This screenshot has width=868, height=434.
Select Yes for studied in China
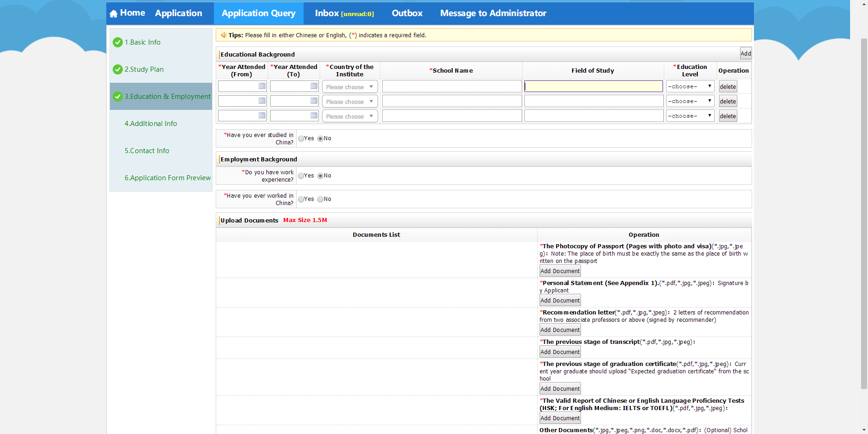301,138
